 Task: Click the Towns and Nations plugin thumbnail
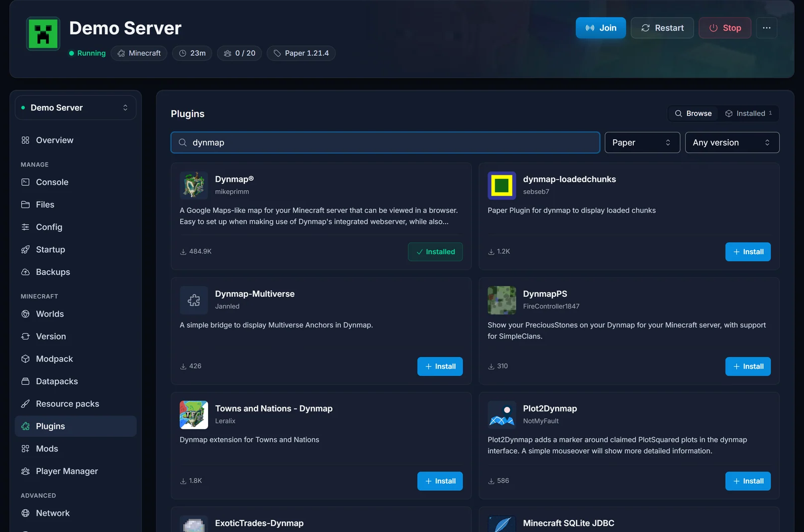[x=194, y=415]
